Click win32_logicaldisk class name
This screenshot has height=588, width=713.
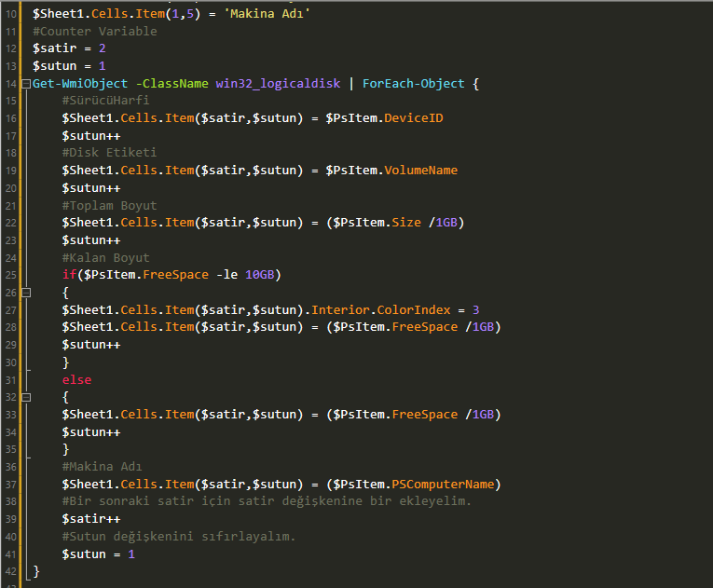pyautogui.click(x=278, y=84)
